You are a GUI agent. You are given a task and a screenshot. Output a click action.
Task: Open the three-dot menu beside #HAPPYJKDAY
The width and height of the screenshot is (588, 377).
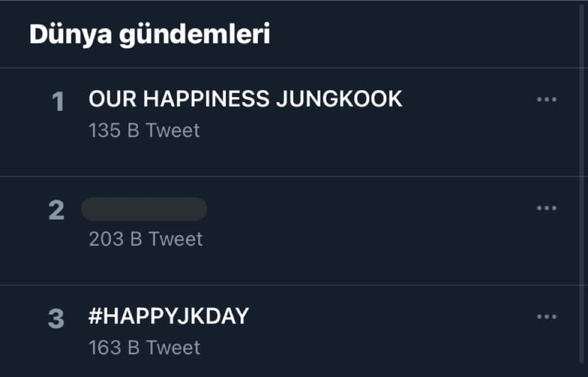(x=546, y=317)
